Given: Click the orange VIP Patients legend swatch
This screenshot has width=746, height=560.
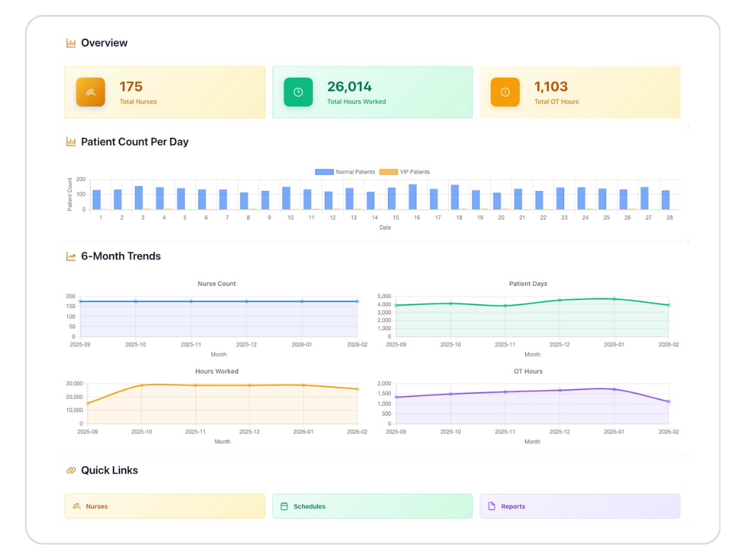Looking at the screenshot, I should coord(388,172).
